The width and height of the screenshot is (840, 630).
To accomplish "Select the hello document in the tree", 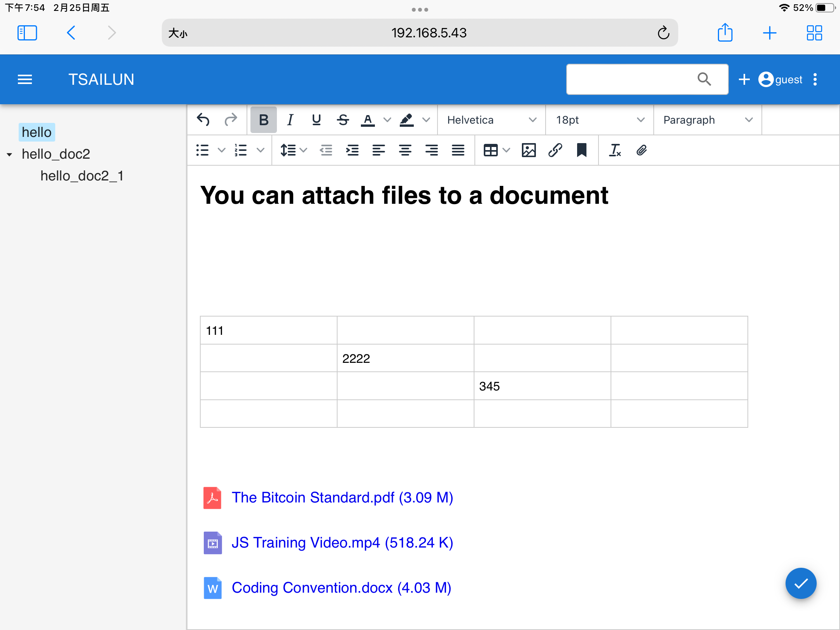I will (37, 132).
